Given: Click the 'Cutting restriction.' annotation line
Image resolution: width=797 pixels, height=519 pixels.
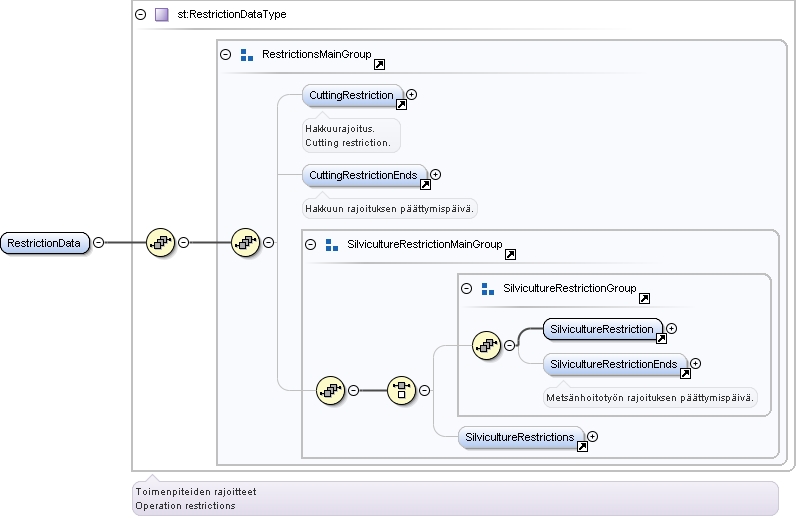Looking at the screenshot, I should [348, 143].
